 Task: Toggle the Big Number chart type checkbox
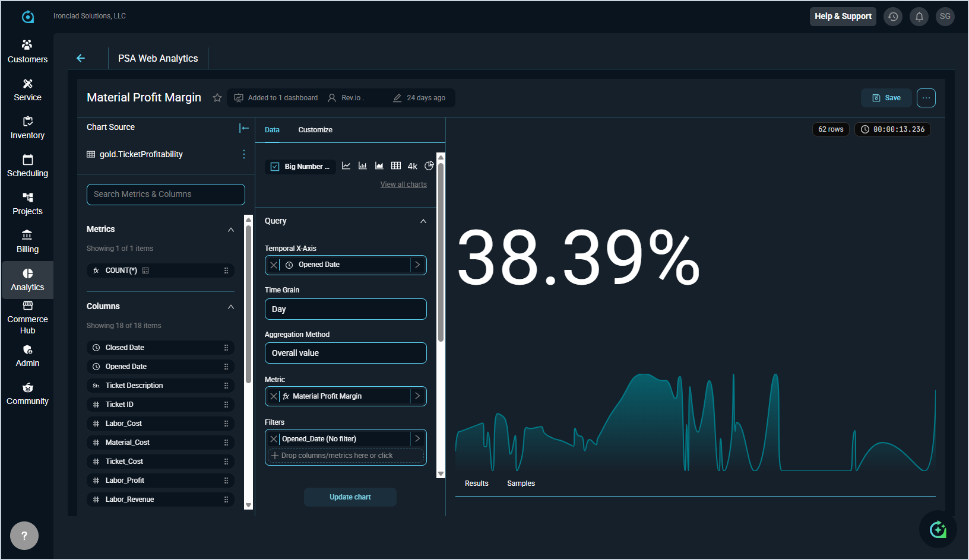tap(275, 167)
